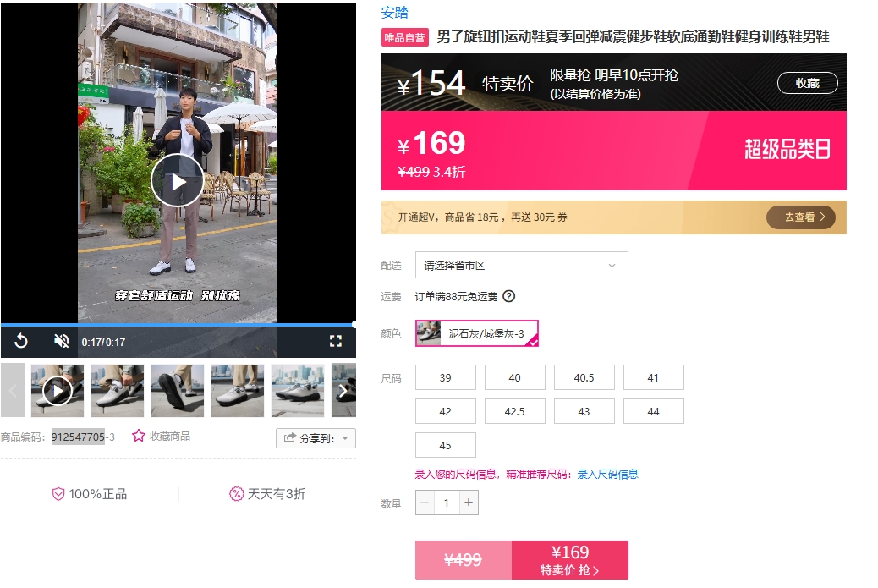Image resolution: width=878 pixels, height=588 pixels.
Task: Show next thumbnails with right arrow
Action: tap(343, 390)
